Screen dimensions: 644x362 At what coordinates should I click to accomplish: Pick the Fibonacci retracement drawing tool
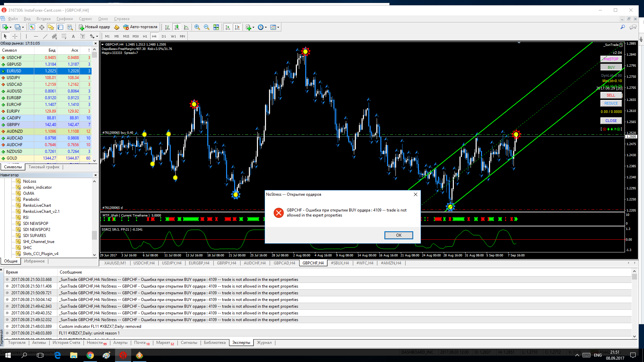[64, 36]
